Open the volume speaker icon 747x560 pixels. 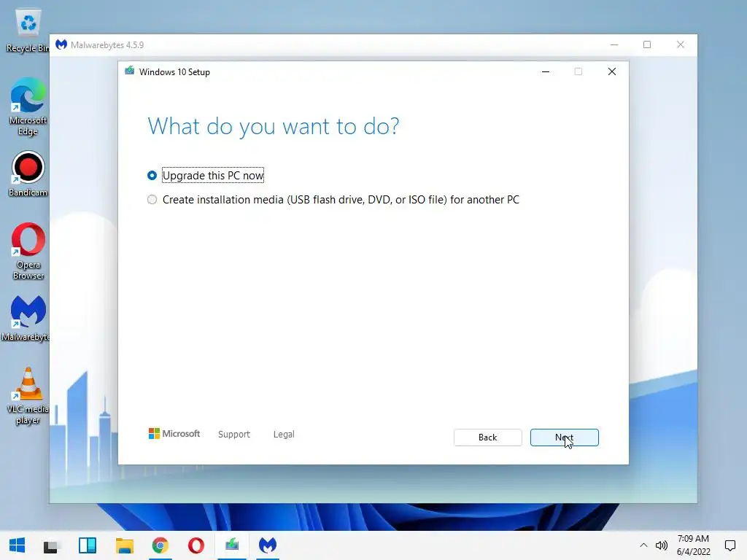(661, 545)
